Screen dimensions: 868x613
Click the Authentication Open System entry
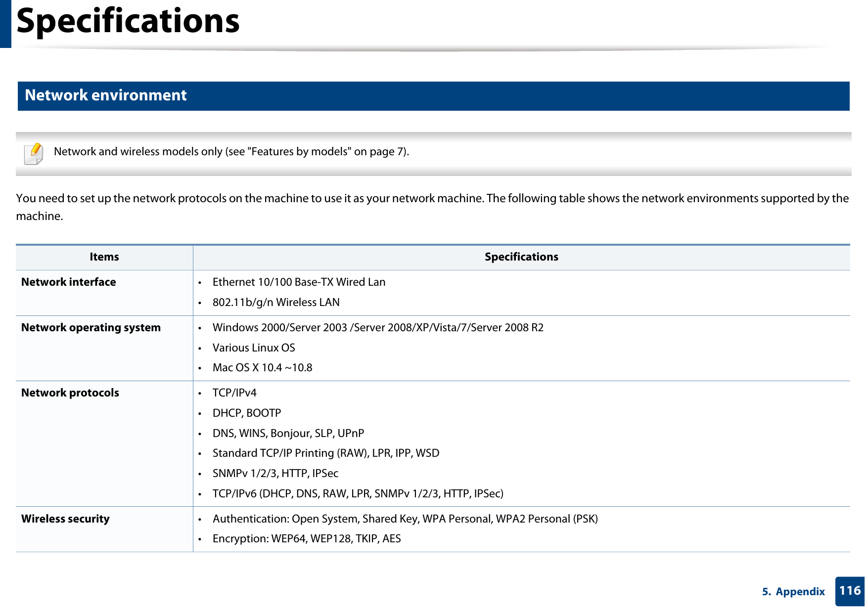coord(405,519)
